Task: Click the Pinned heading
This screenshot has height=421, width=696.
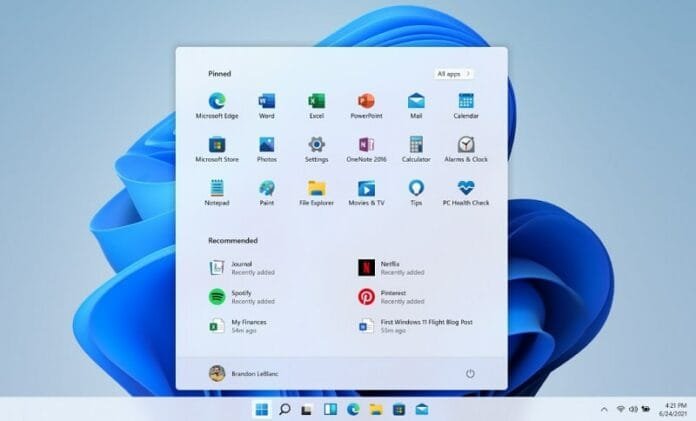Action: pyautogui.click(x=219, y=74)
